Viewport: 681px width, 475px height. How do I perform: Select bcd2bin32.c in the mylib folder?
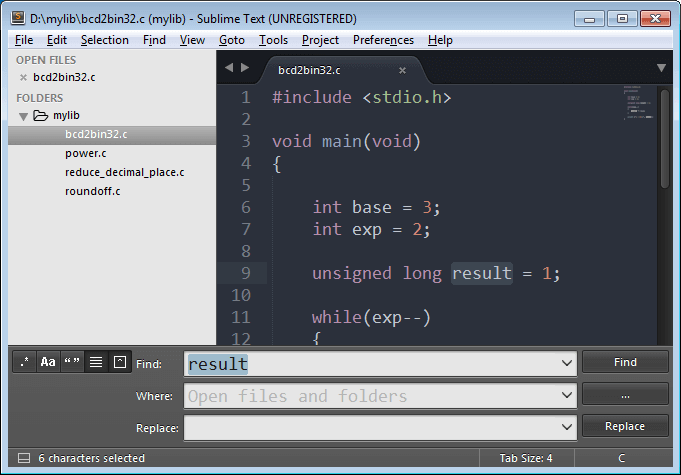112,135
